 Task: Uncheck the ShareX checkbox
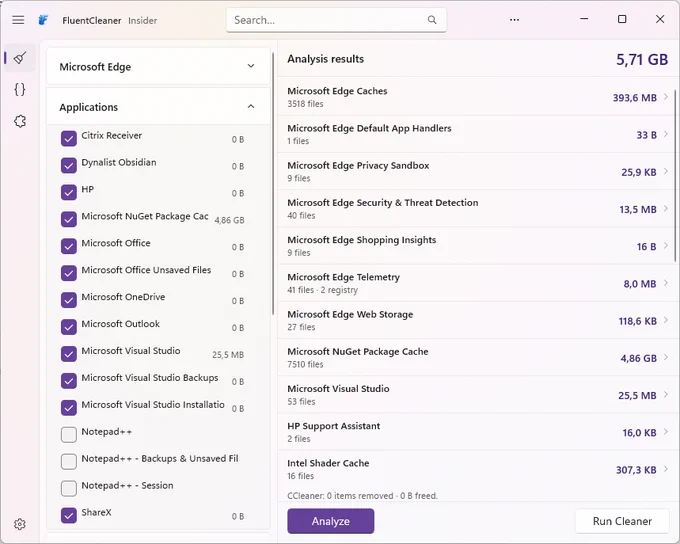69,515
